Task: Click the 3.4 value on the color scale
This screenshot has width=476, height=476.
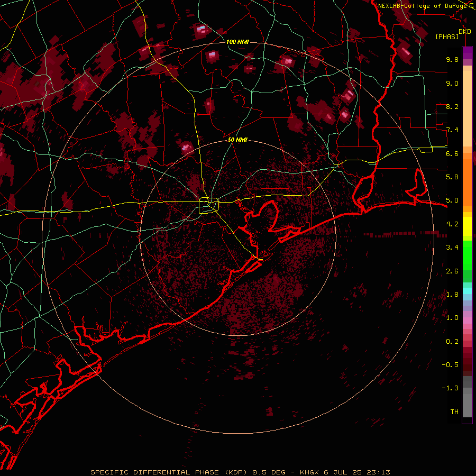Action: (452, 248)
